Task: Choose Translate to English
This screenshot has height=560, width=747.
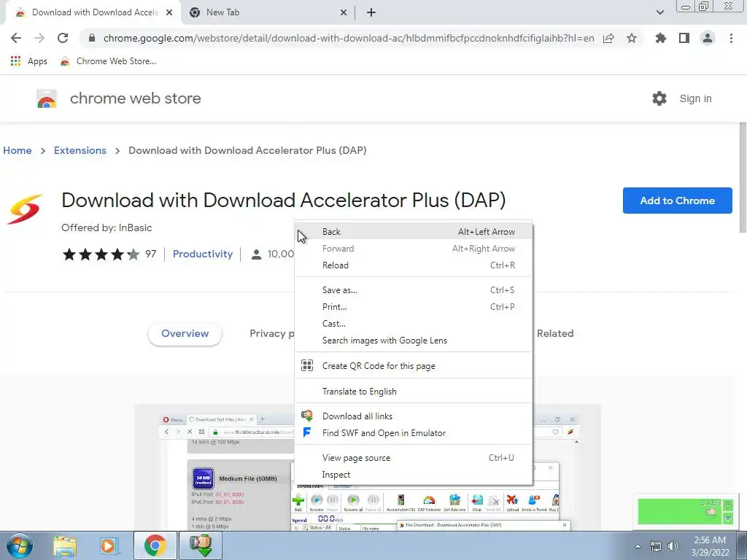Action: point(413,392)
